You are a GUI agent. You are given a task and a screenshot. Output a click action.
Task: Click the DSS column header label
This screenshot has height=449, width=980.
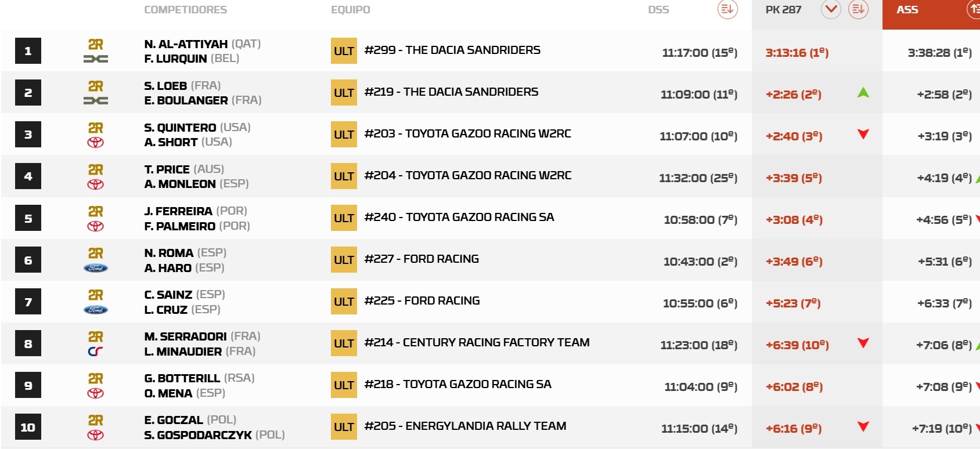(x=658, y=10)
